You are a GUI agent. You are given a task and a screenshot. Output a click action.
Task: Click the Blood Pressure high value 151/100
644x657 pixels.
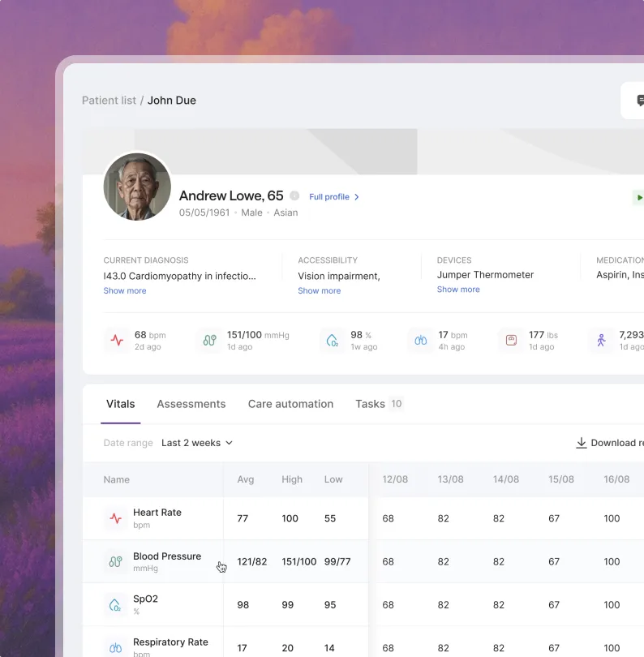[298, 561]
